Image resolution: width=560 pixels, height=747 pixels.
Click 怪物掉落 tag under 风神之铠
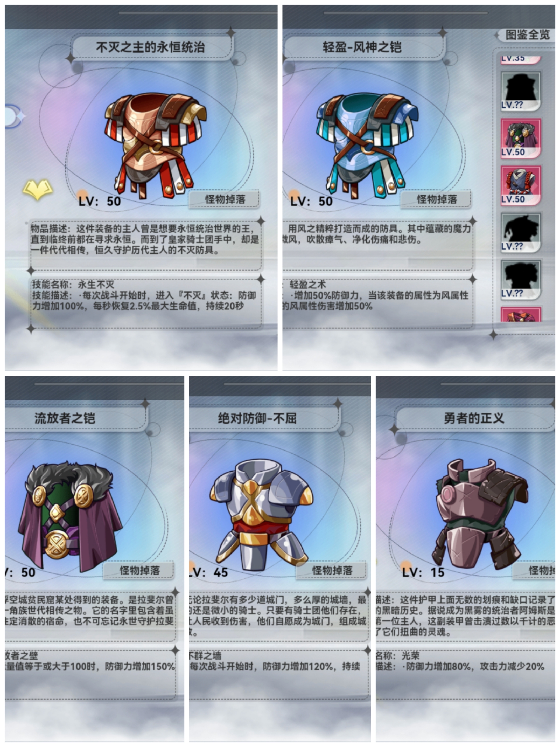pos(436,199)
